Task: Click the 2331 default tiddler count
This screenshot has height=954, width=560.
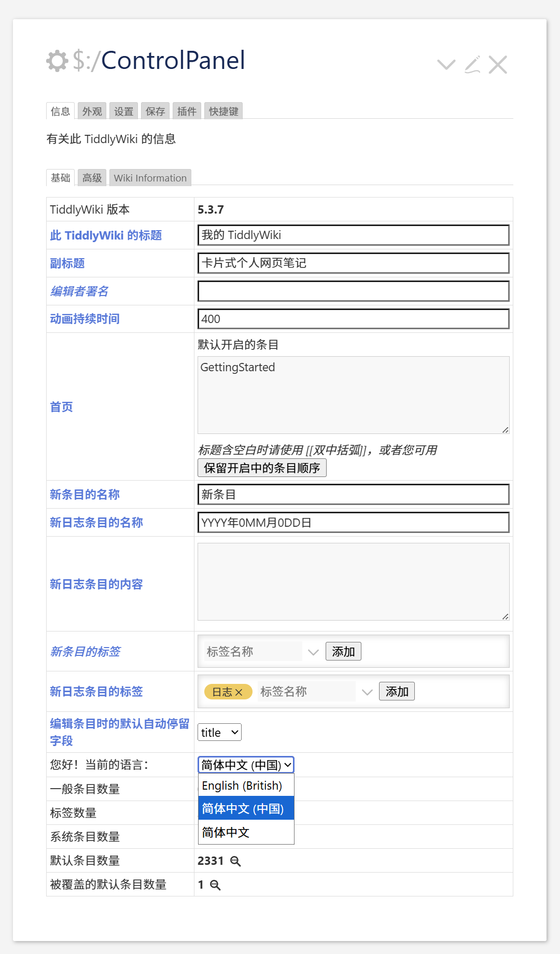Action: pos(211,861)
